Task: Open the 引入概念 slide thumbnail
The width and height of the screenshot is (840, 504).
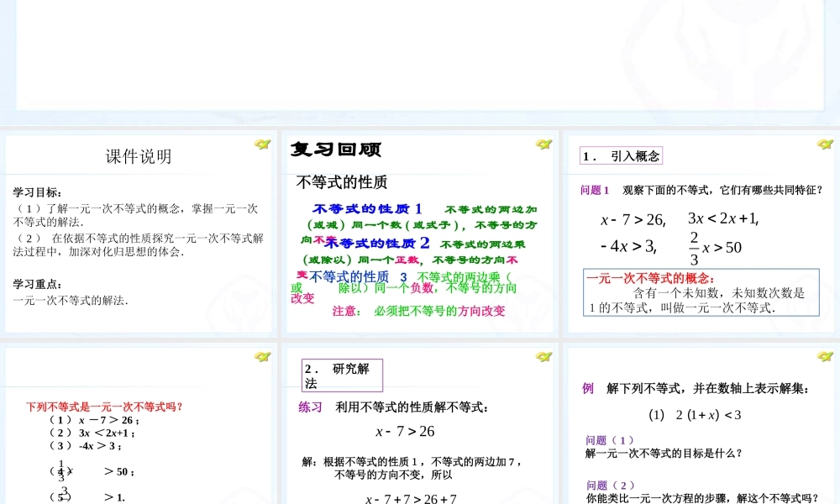Action: click(701, 234)
